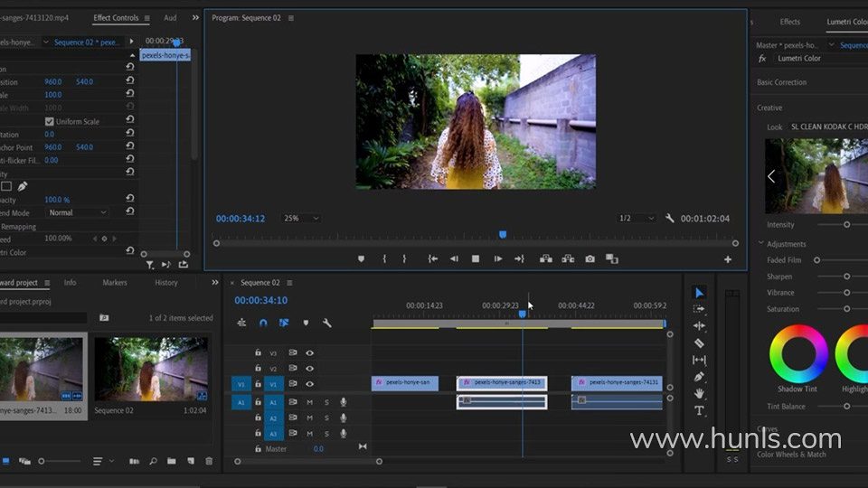868x488 pixels.
Task: Reset the Opacity parameter
Action: coord(129,198)
